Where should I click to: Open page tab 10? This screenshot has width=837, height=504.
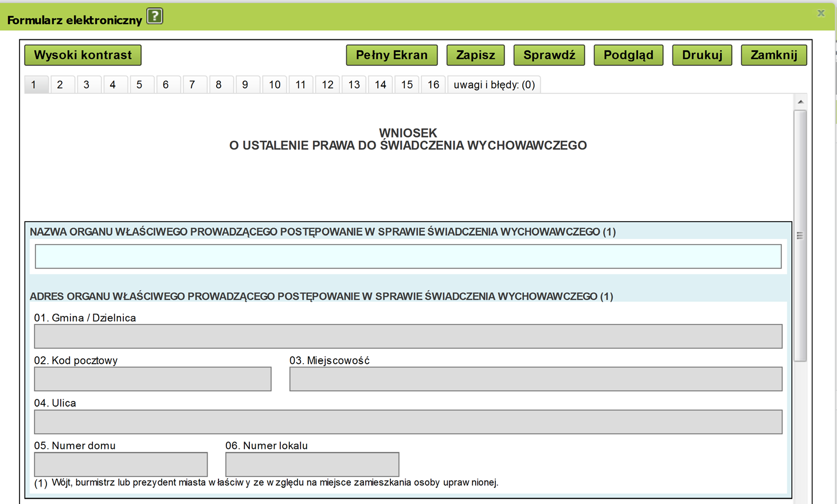click(275, 85)
